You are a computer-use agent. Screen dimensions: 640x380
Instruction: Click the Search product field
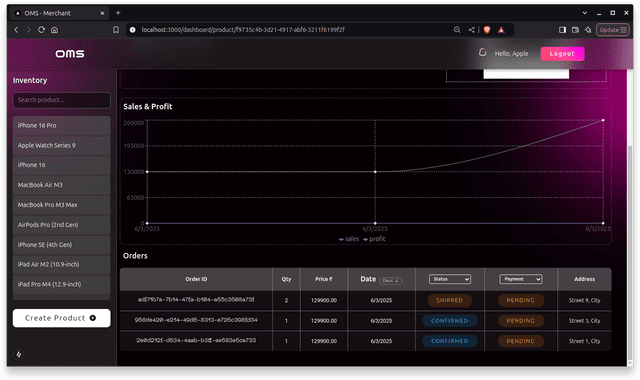62,100
